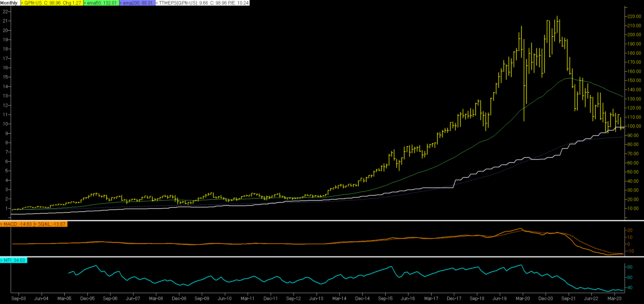
Task: Click the 22 EPS scale label on the left axis
Action: (5, 12)
